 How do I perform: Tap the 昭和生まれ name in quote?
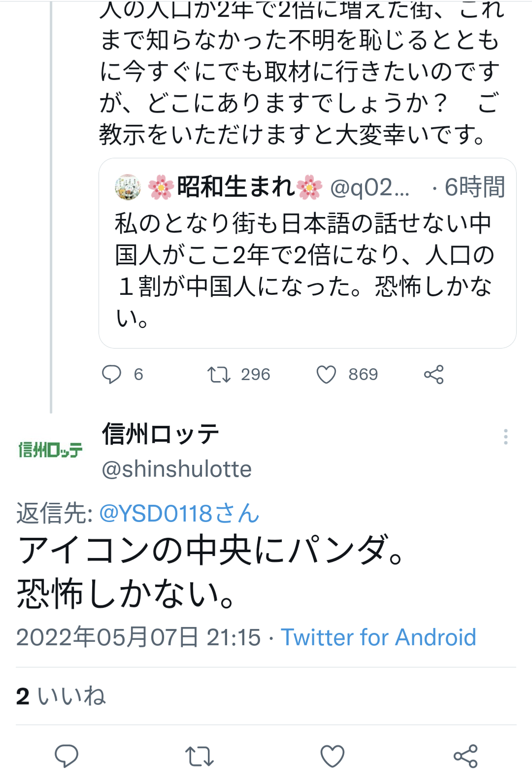click(235, 187)
